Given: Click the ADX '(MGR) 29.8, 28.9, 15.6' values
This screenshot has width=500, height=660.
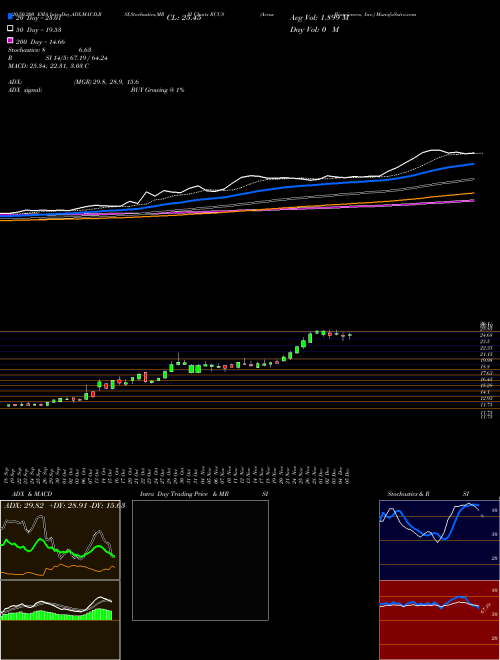Looking at the screenshot, I should click(x=106, y=82).
